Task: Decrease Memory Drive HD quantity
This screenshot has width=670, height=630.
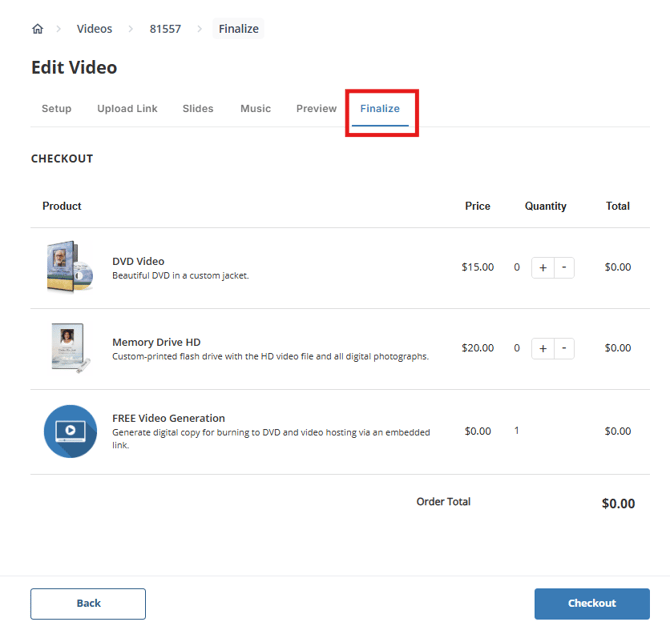Action: (x=564, y=348)
